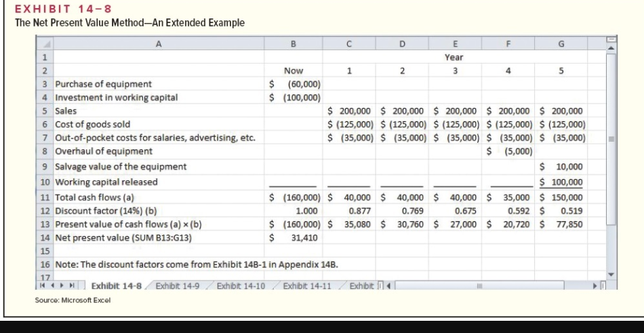Select 'Salvage value of the equipment' cell
This screenshot has height=333, width=644.
click(159, 167)
